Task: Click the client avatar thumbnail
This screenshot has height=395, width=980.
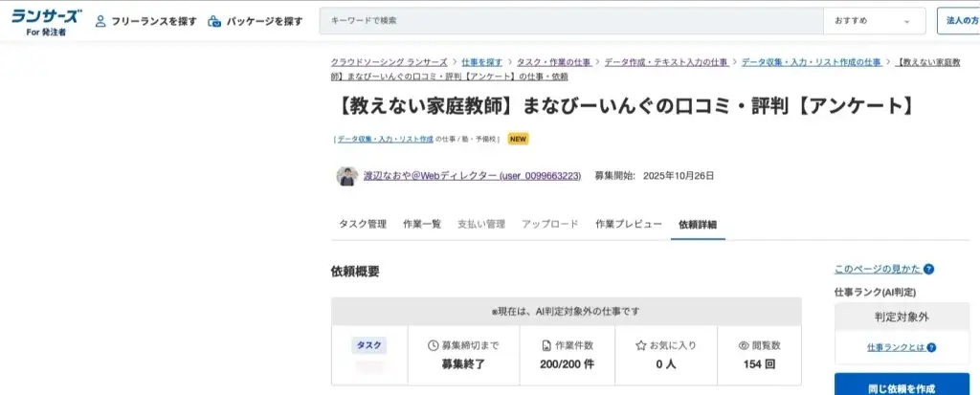Action: point(347,176)
